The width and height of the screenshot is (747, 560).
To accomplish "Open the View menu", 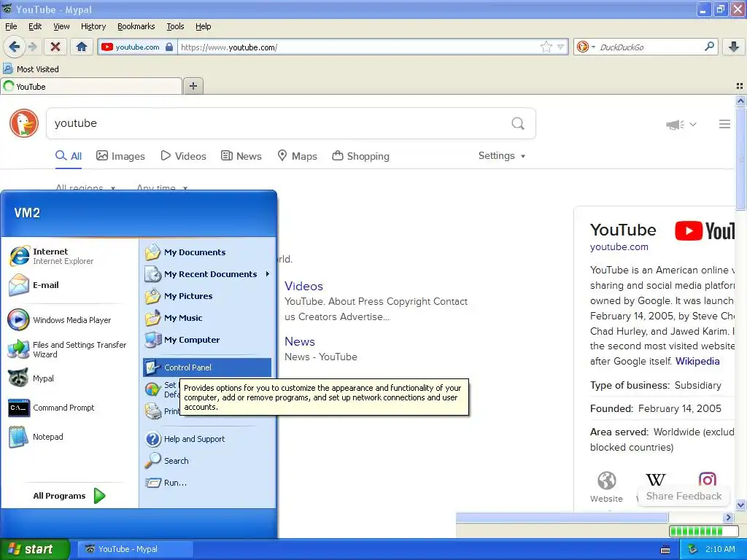I will (61, 26).
